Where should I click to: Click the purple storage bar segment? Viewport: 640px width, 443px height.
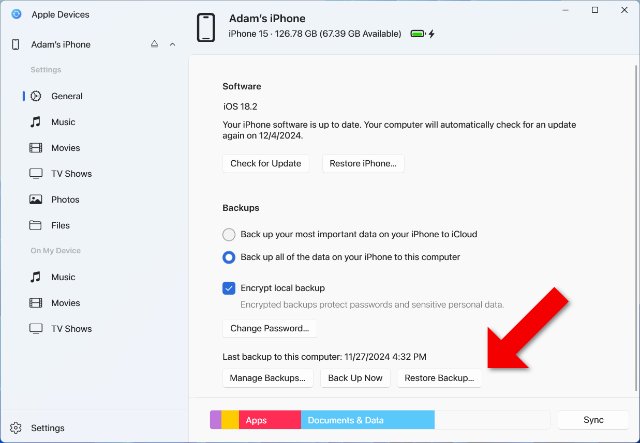[216, 420]
